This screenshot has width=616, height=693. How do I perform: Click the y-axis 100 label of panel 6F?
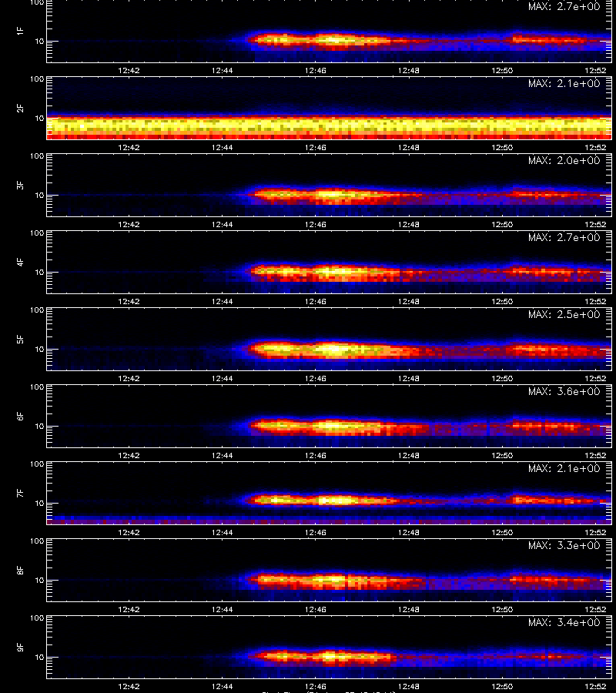point(37,387)
